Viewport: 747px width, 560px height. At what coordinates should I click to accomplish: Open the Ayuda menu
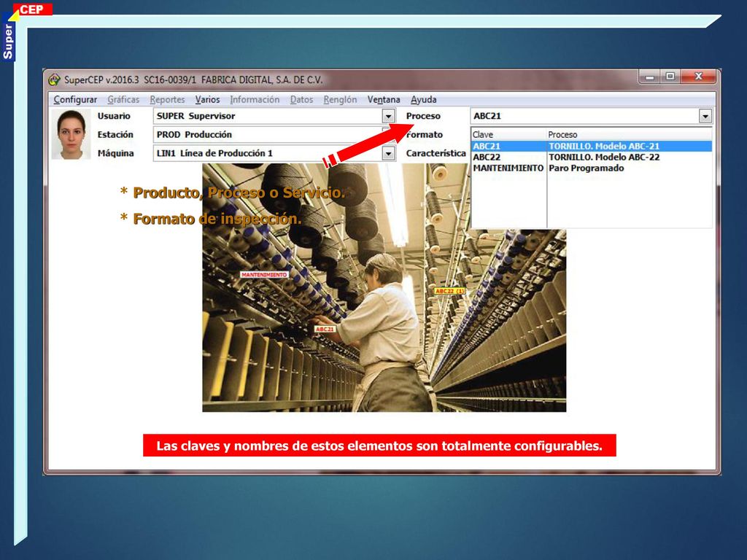click(424, 99)
